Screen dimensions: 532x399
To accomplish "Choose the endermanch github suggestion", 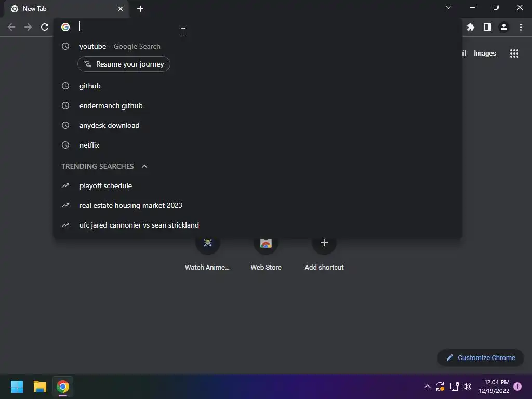I will pyautogui.click(x=258, y=105).
